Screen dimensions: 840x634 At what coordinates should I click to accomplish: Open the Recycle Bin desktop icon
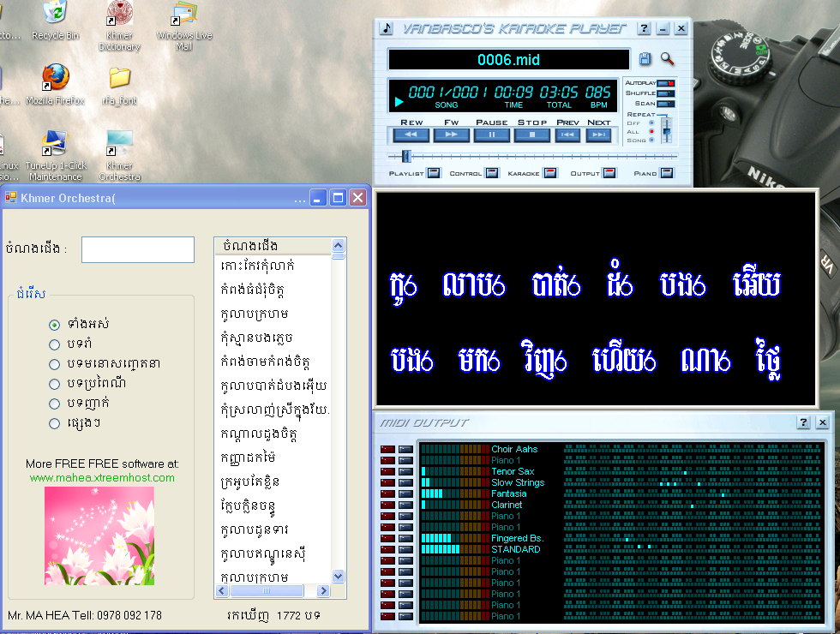[x=55, y=21]
